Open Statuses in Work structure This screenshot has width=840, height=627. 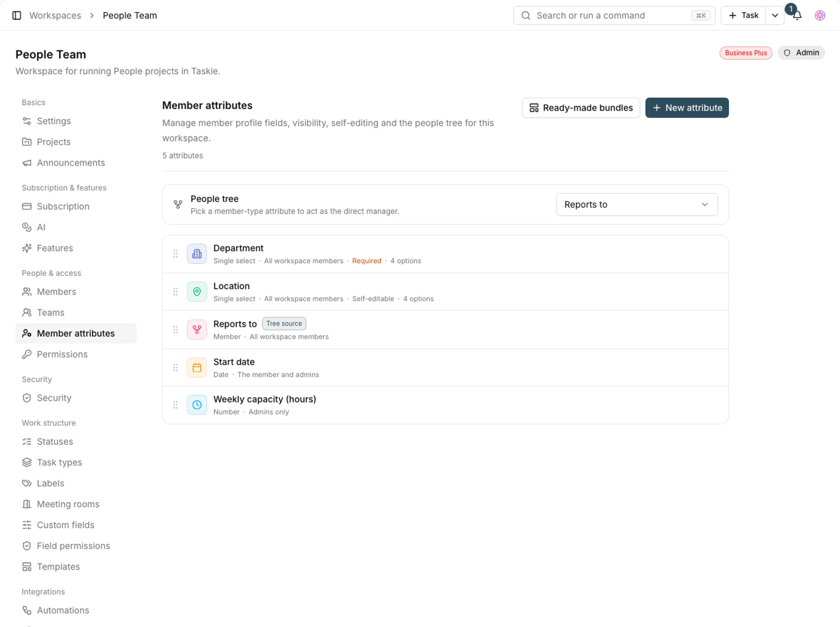76,442
